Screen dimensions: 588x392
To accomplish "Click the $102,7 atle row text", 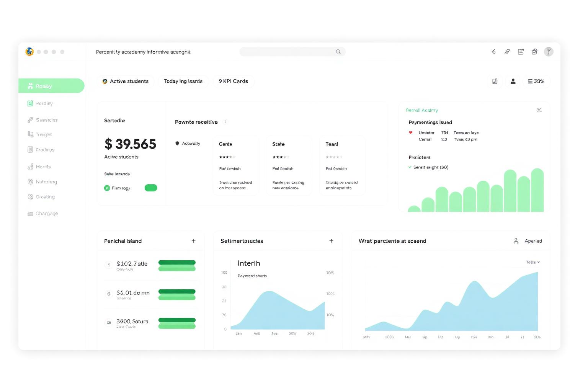I will (132, 263).
